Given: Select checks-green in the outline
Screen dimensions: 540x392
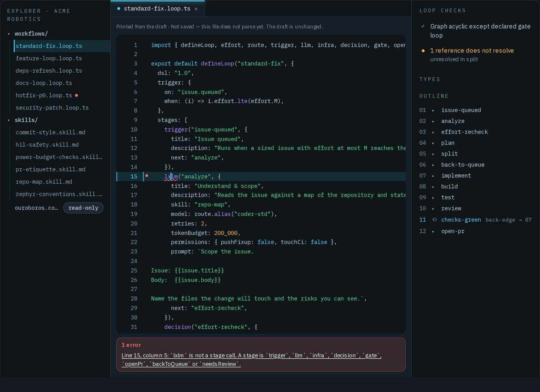Looking at the screenshot, I should click(x=461, y=220).
